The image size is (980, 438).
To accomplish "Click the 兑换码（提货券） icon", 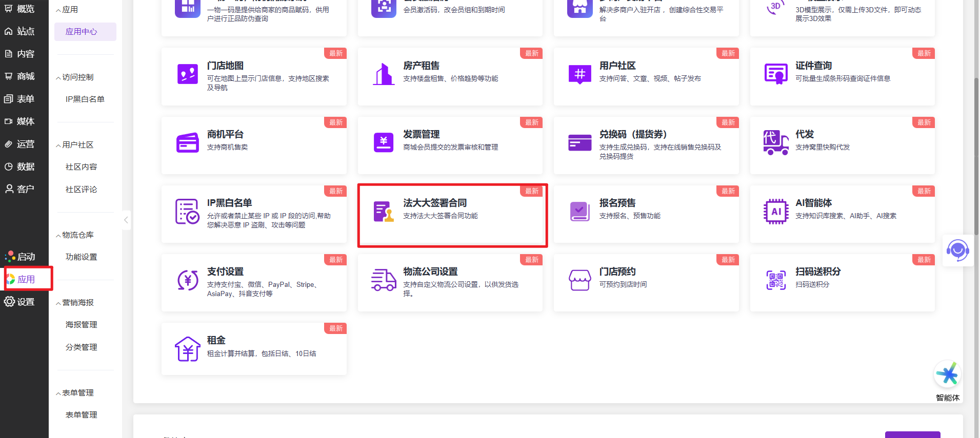I will (579, 143).
